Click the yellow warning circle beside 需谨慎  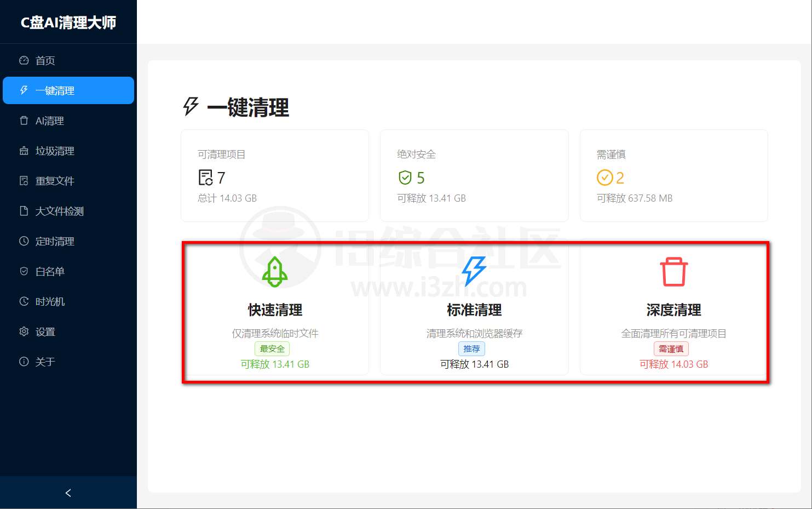[604, 178]
